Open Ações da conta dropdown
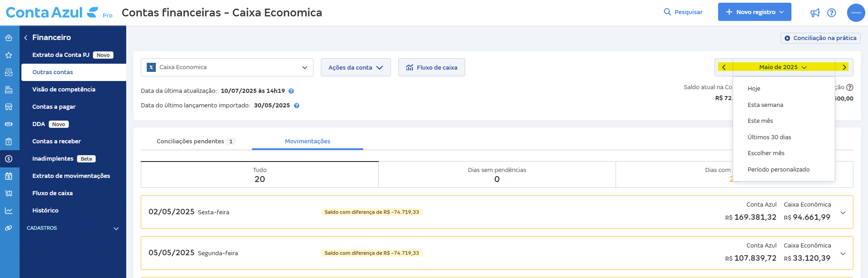This screenshot has height=278, width=868. [355, 67]
